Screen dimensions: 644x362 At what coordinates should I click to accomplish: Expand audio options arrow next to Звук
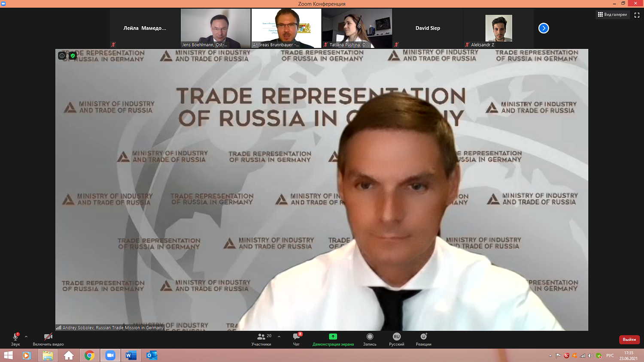coord(26,337)
